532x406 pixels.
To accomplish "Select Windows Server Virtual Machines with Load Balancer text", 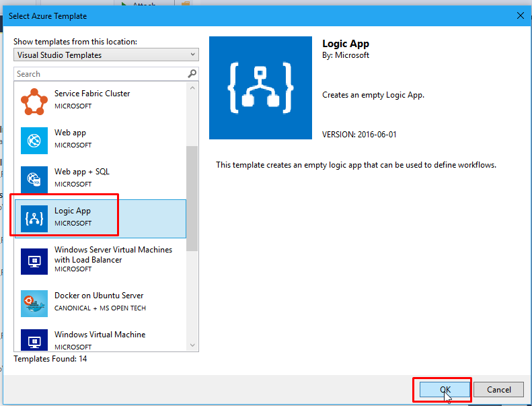I will tap(113, 255).
